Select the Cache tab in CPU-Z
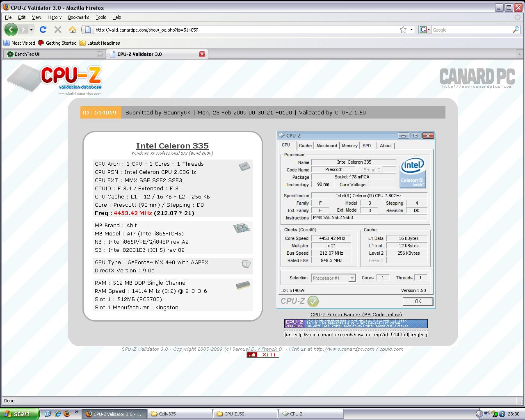 tap(305, 146)
